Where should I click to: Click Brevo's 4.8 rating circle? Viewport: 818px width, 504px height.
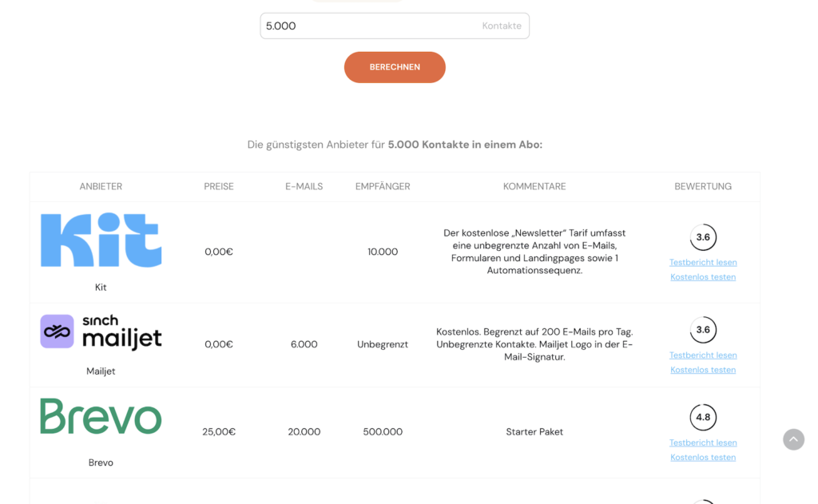point(703,418)
